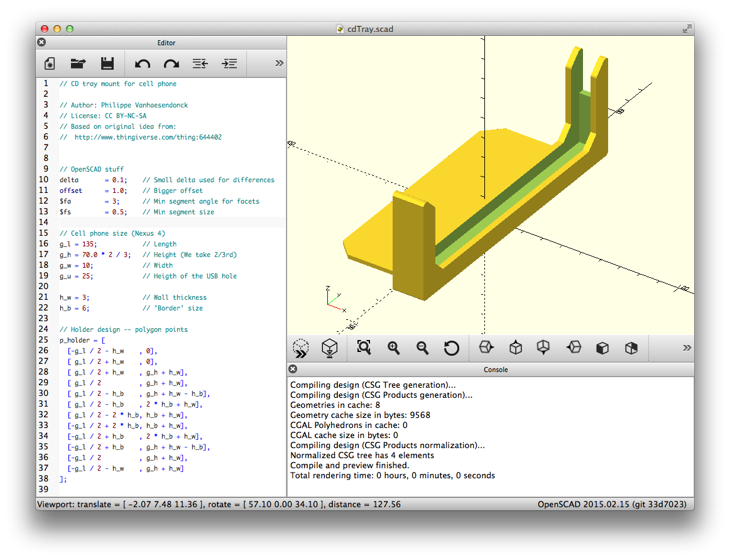Viewport: 730px width, 560px height.
Task: Zoom in on the 3D view
Action: click(394, 348)
